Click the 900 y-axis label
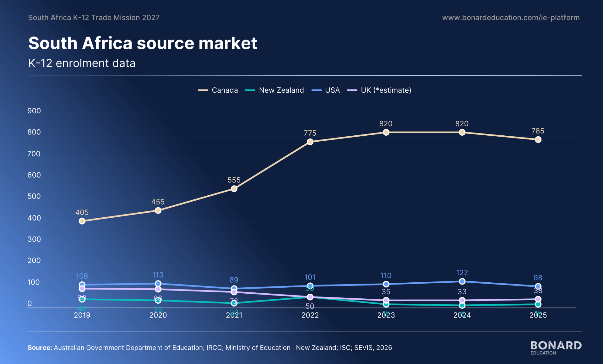The height and width of the screenshot is (364, 603). pyautogui.click(x=34, y=111)
